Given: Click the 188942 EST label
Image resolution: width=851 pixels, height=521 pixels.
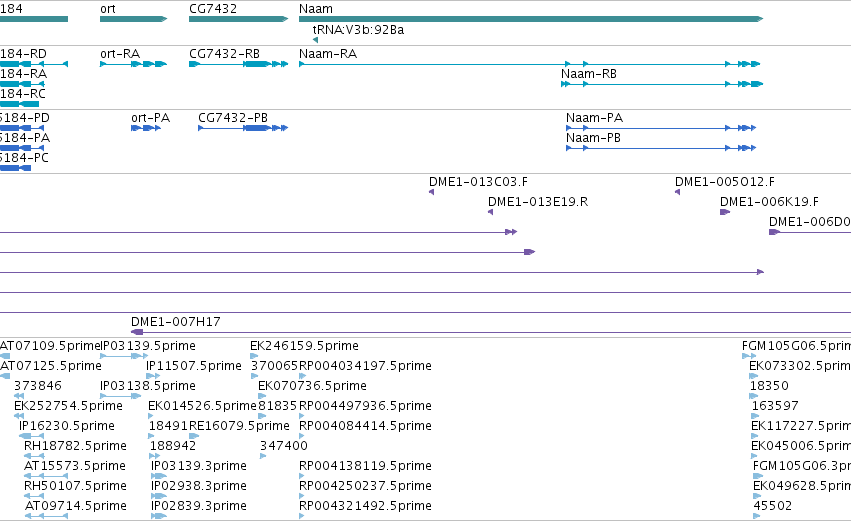Looking at the screenshot, I should 173,446.
